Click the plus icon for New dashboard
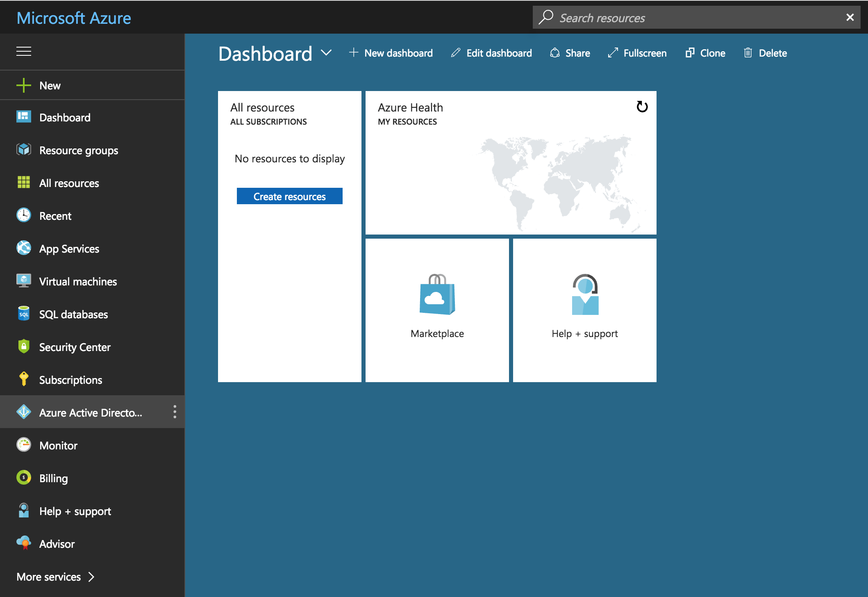Screen dimensions: 868x597 (353, 52)
